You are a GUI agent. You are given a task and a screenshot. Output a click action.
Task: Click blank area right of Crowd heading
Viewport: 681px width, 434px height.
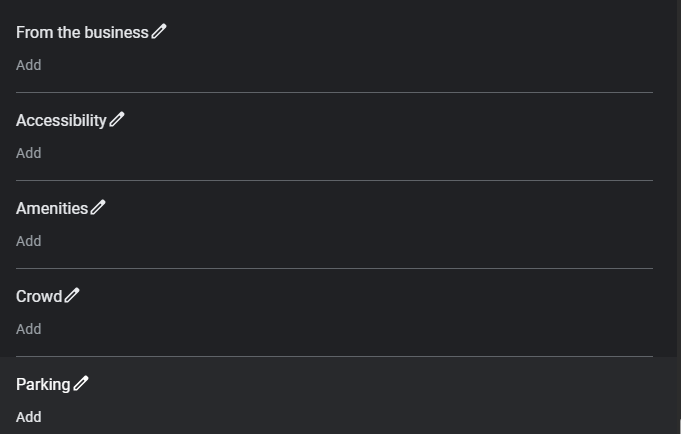400,296
